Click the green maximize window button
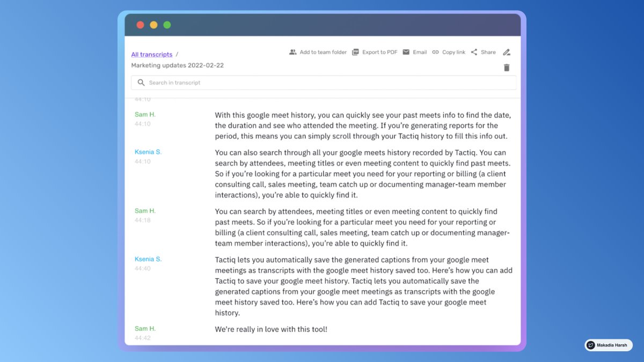 coord(167,25)
